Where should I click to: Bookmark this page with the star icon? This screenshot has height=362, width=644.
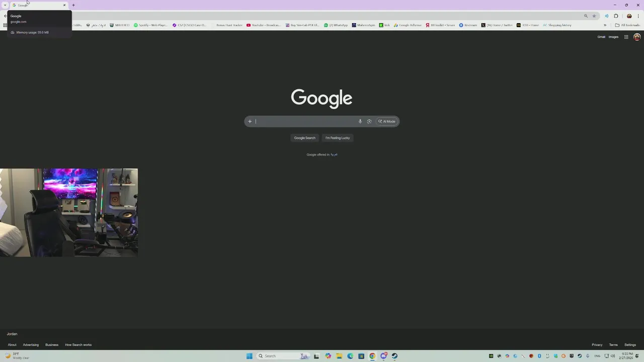pos(594,16)
